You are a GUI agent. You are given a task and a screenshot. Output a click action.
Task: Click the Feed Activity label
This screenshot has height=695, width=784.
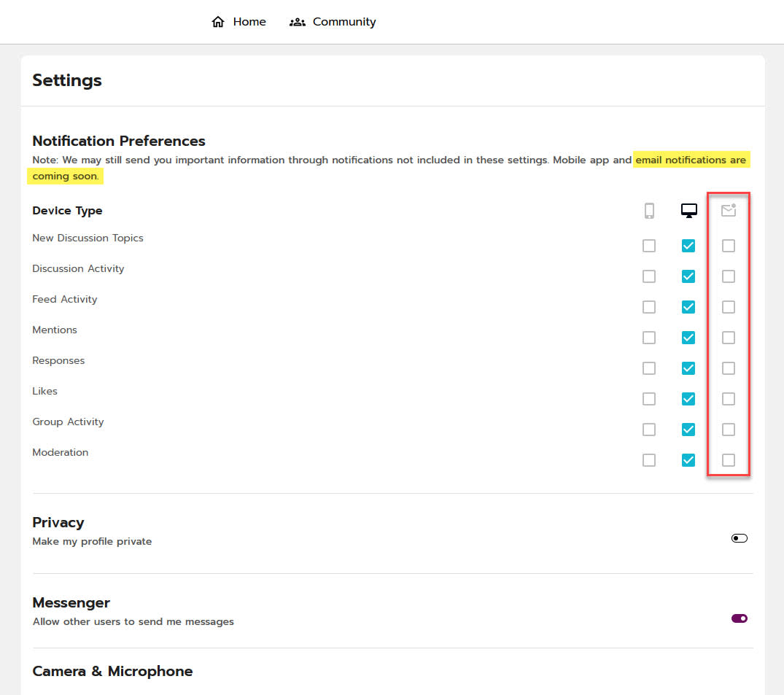pyautogui.click(x=65, y=299)
